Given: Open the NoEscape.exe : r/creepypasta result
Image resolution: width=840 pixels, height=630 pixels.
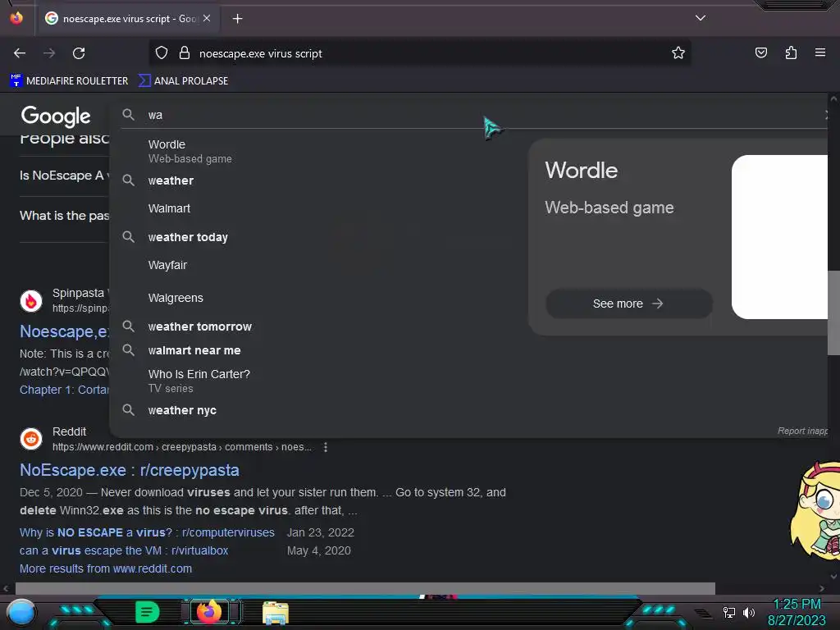Looking at the screenshot, I should (129, 470).
